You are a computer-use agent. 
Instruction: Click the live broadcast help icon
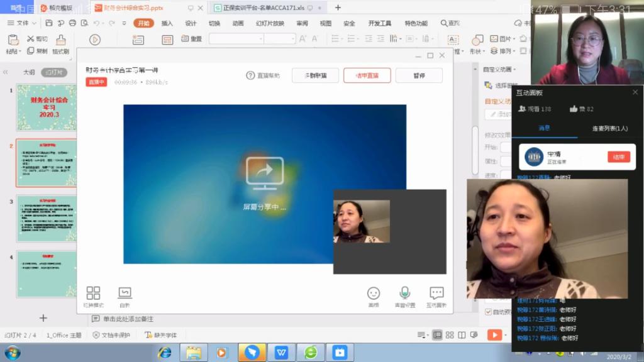pyautogui.click(x=250, y=75)
